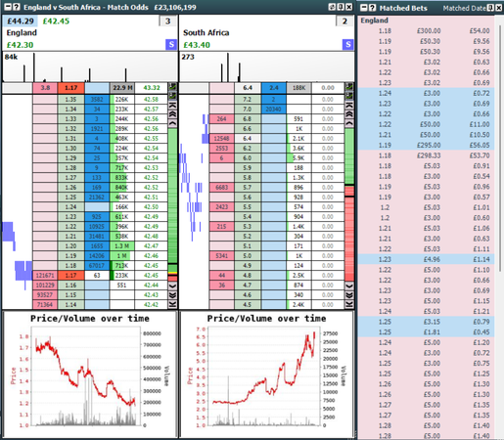The width and height of the screenshot is (504, 440).
Task: Collapse the Matched Bets panel
Action: pos(364,8)
